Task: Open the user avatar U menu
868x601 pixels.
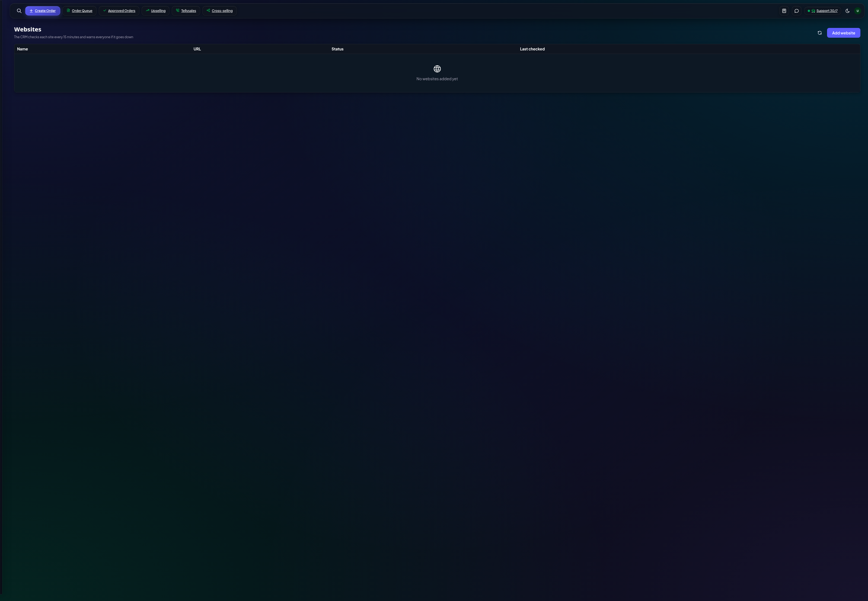Action: click(857, 11)
